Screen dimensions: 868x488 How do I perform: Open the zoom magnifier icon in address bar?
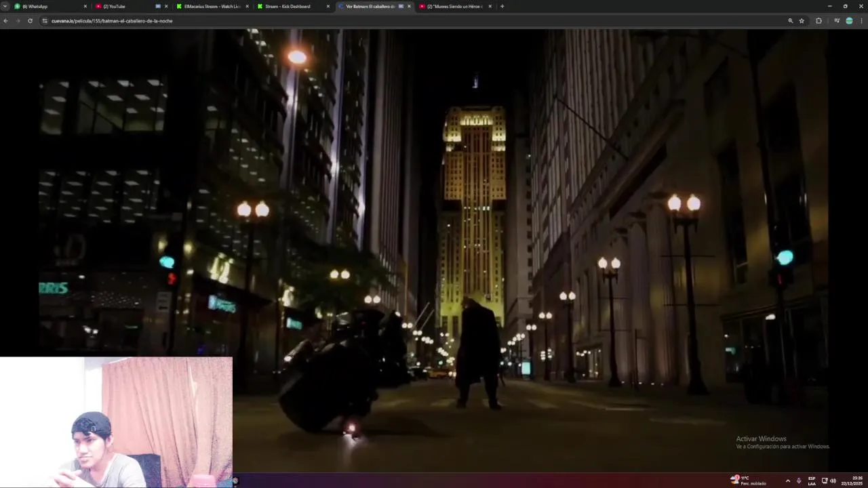click(790, 21)
